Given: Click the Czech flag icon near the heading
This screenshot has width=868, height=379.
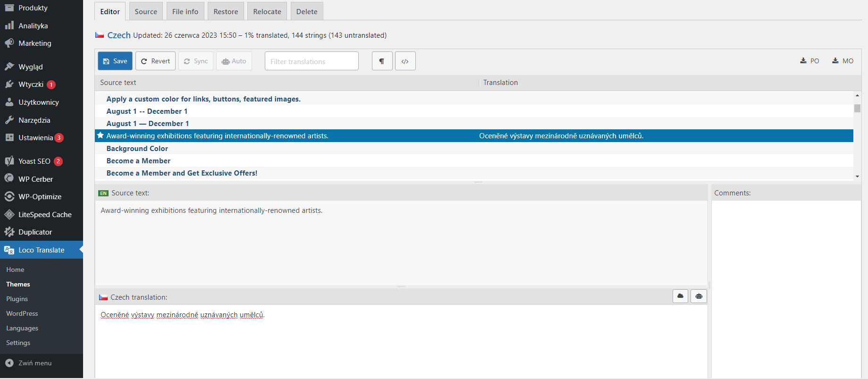Looking at the screenshot, I should [100, 35].
